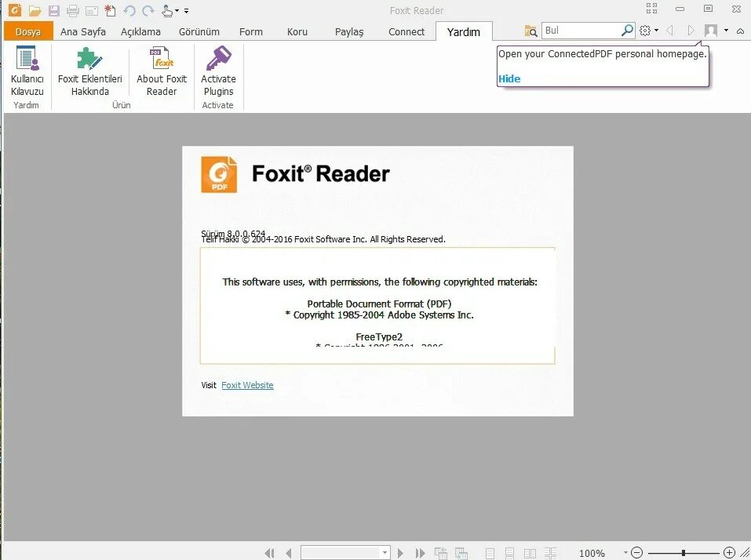Go to previous search result arrow

670,30
